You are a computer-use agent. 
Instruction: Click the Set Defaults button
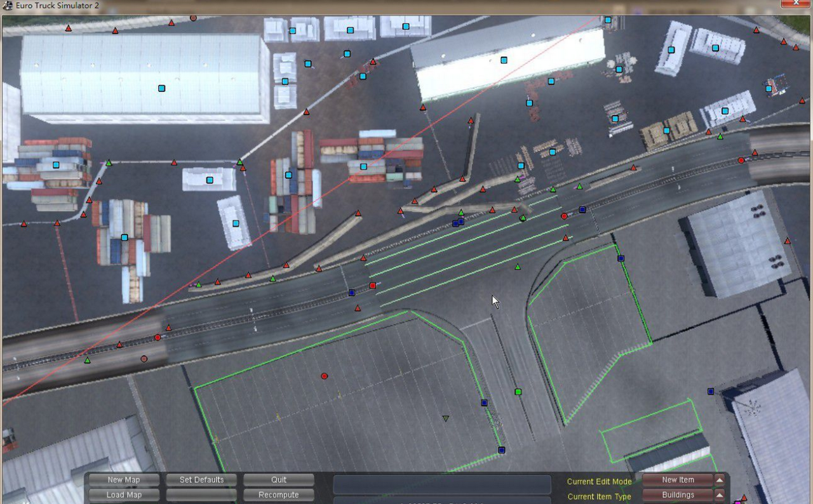[x=201, y=480]
